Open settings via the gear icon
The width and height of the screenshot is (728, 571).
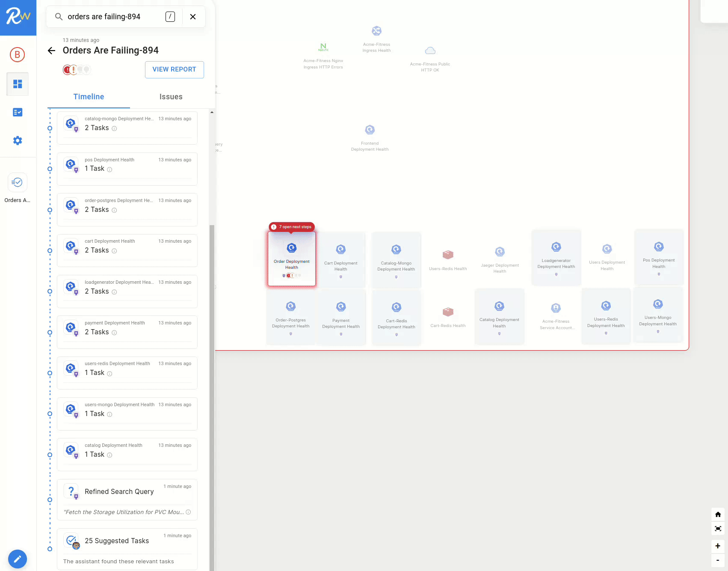(18, 140)
